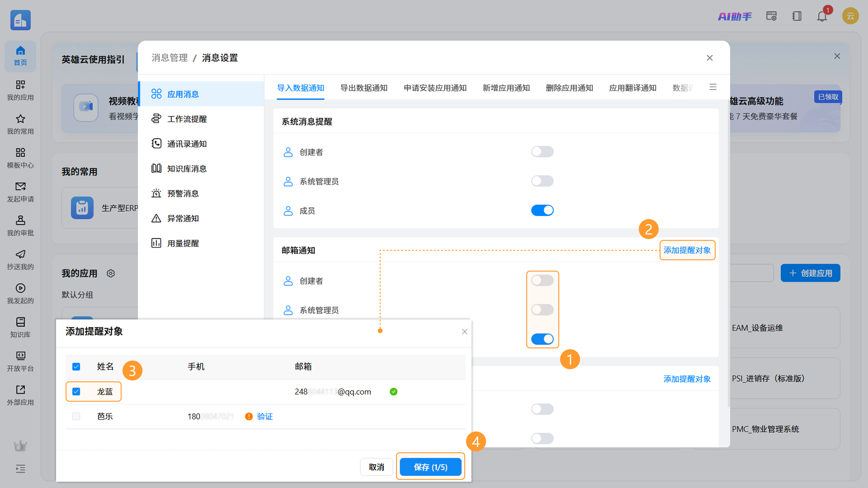Open 我发起的 in sidebar
Viewport: 868px width, 488px height.
click(20, 294)
